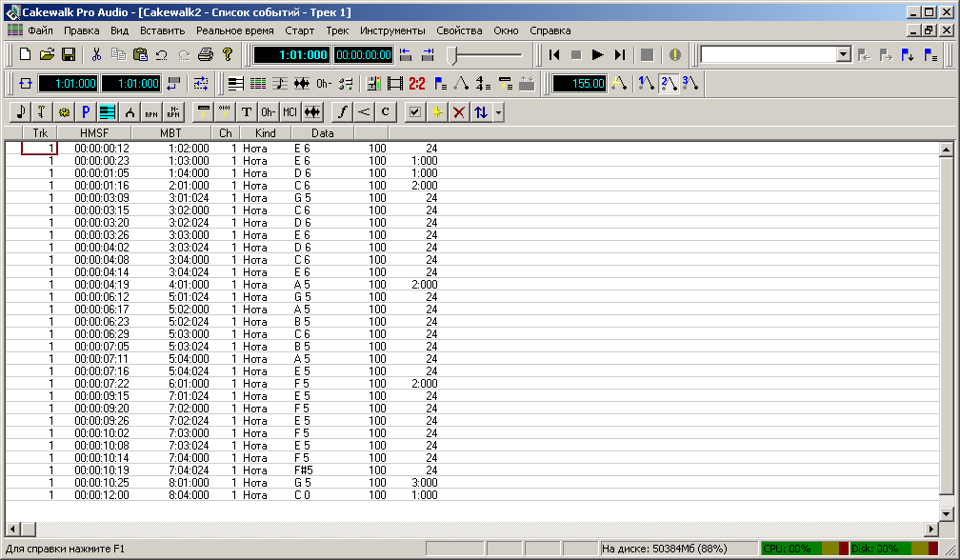Toggle loop playback on/off

25,83
